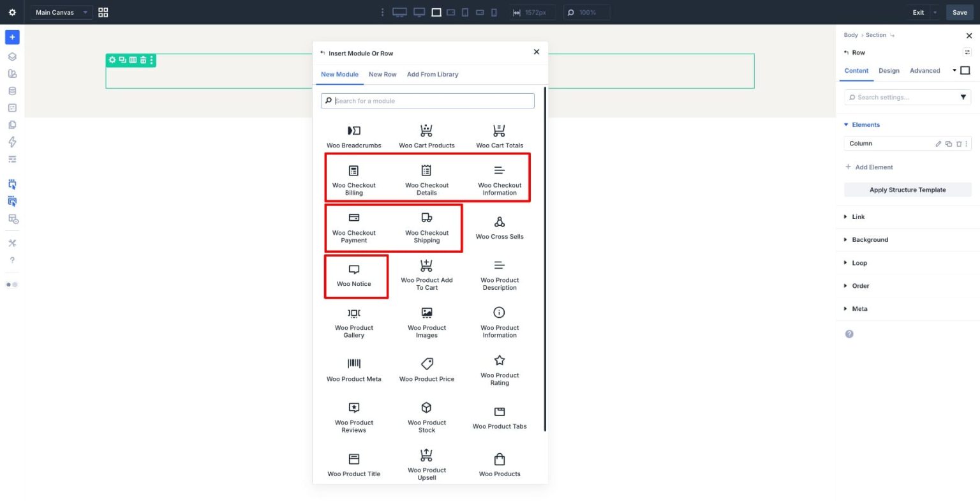Screen dimensions: 980x501
Task: Insert the Woo Notice module
Action: [x=354, y=276]
